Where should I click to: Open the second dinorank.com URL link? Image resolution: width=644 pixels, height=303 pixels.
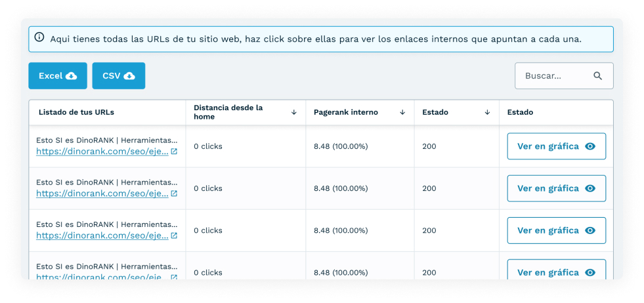[x=102, y=193]
